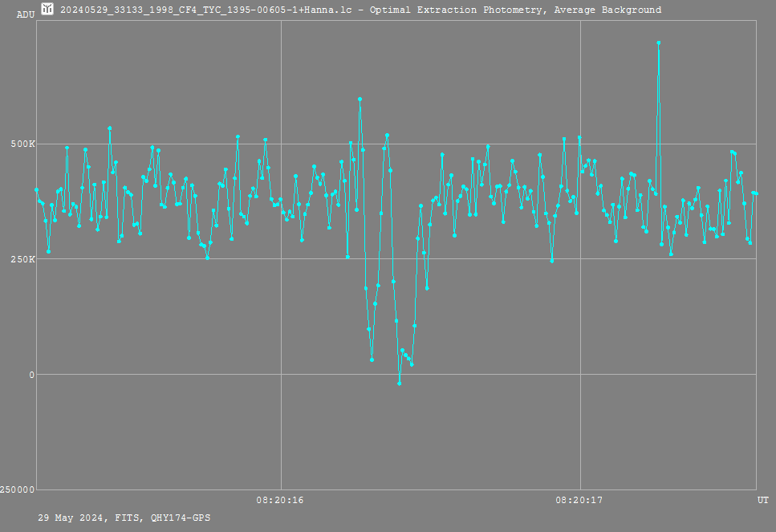Click the 500K y-axis tick label
This screenshot has height=532, width=776.
click(23, 144)
